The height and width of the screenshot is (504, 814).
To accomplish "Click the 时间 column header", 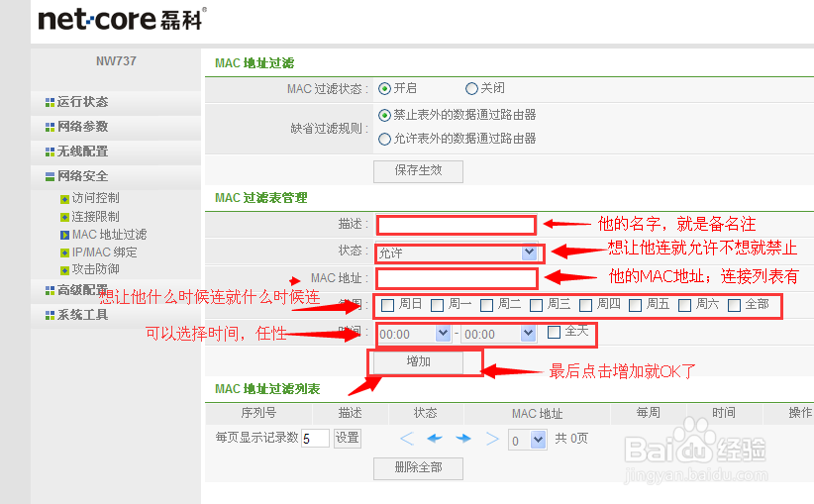I will pyautogui.click(x=724, y=413).
